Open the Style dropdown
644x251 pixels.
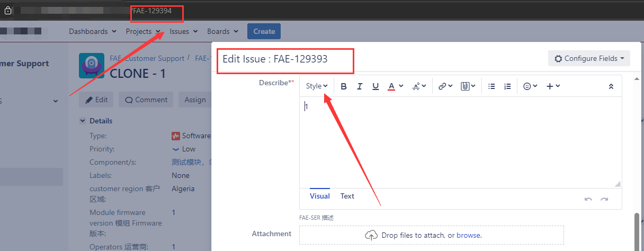(x=317, y=86)
